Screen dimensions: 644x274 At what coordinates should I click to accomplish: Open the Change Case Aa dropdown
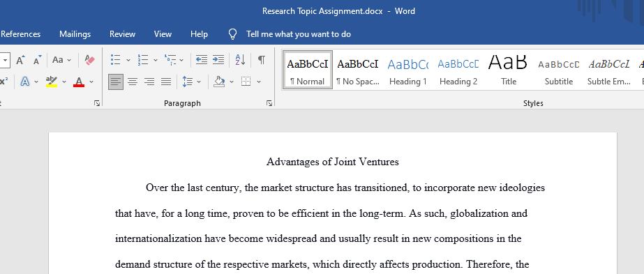pos(61,60)
